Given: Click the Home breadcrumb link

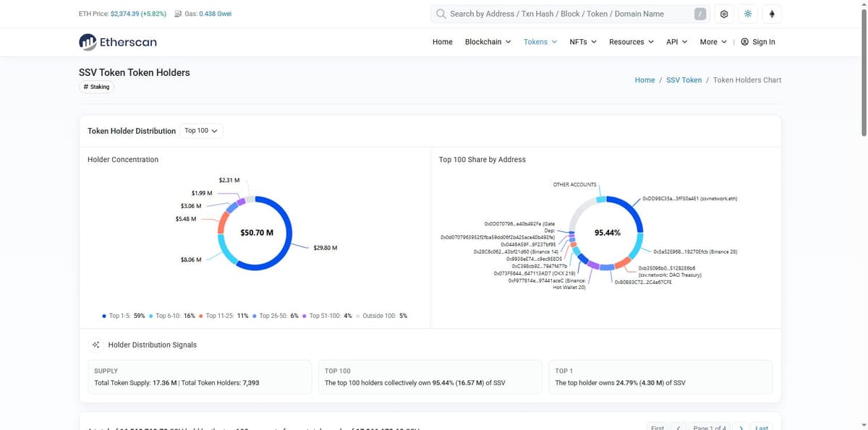Looking at the screenshot, I should (644, 80).
